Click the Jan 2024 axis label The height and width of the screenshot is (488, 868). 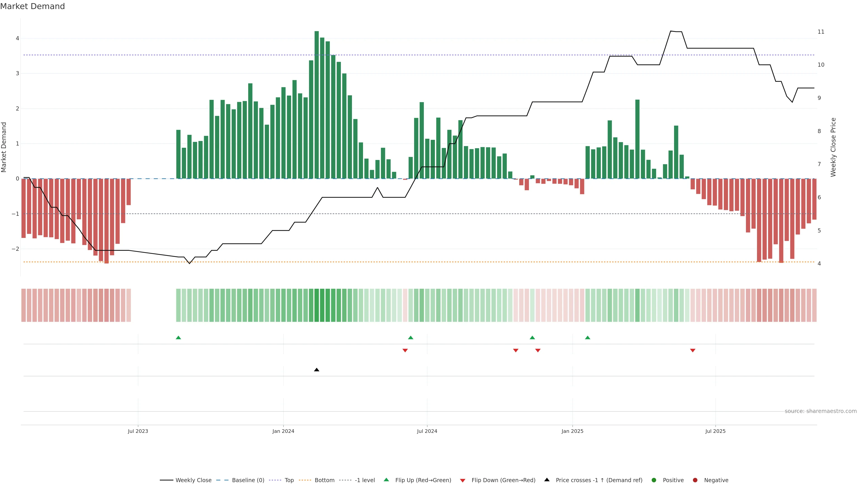tap(283, 431)
